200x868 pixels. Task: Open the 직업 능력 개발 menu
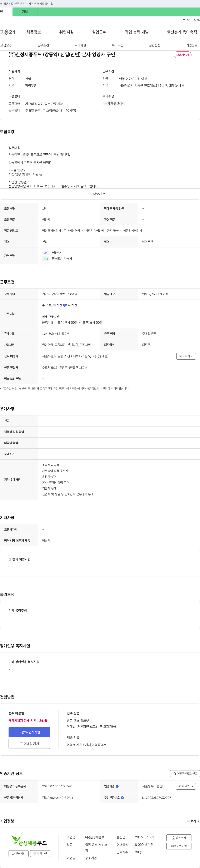(137, 32)
